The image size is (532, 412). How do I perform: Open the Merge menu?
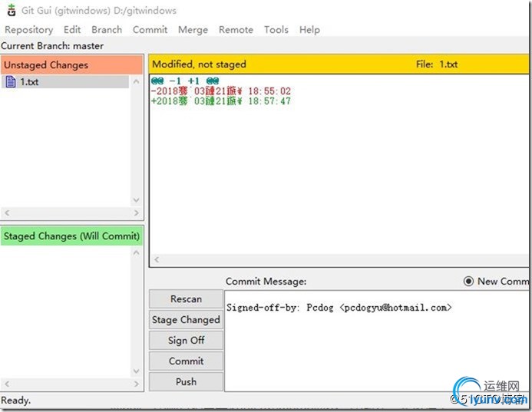(193, 30)
